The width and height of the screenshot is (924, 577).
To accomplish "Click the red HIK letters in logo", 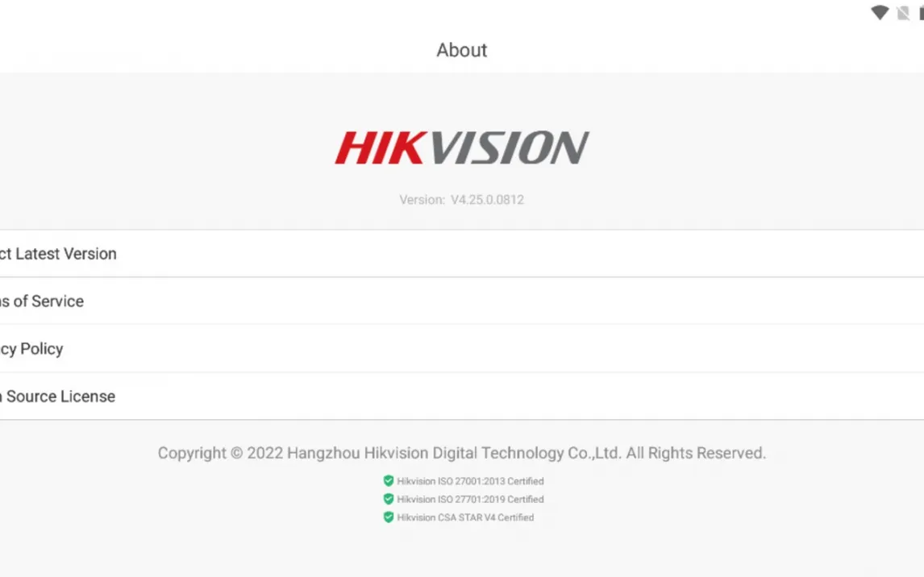I will pyautogui.click(x=376, y=148).
